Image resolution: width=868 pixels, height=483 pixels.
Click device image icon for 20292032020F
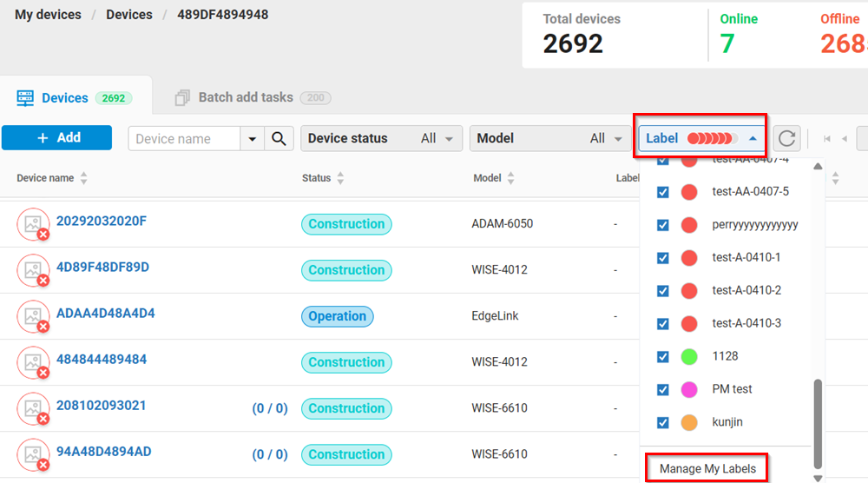(x=33, y=224)
